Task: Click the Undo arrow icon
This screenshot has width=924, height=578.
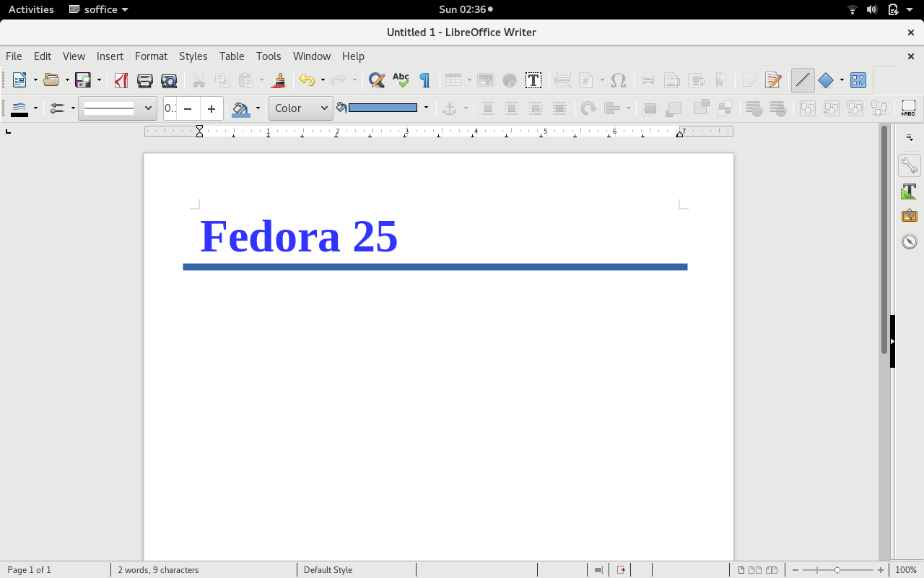Action: click(x=307, y=80)
